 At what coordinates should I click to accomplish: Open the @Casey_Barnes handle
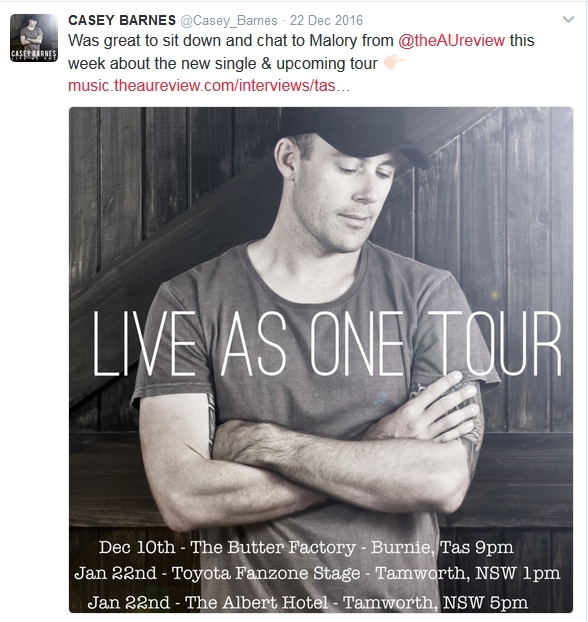coord(229,21)
